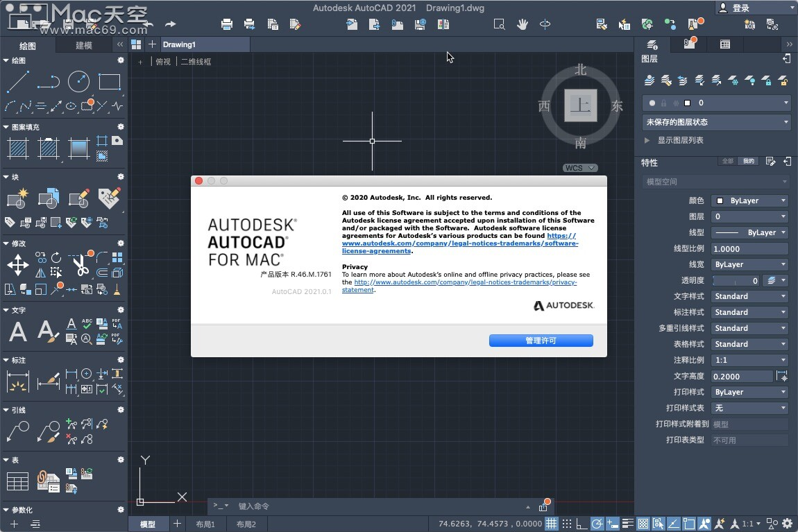Click the Zoom window icon
The height and width of the screenshot is (532, 798).
click(499, 24)
